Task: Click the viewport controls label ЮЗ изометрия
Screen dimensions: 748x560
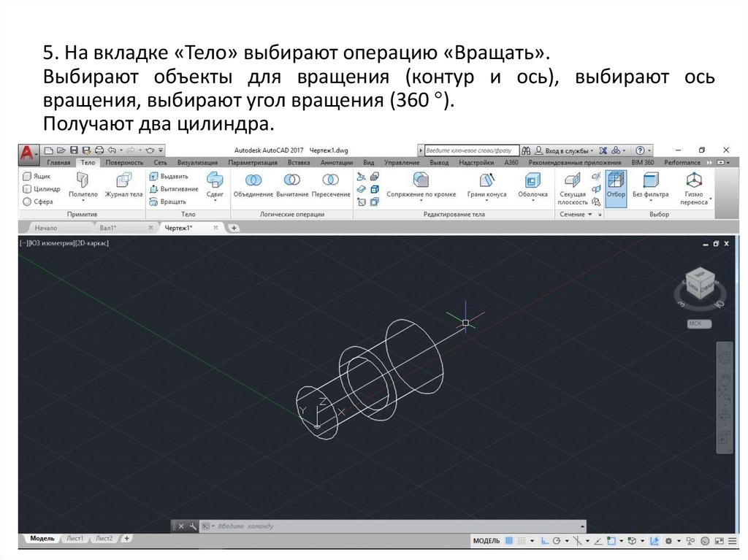Action: coord(51,243)
